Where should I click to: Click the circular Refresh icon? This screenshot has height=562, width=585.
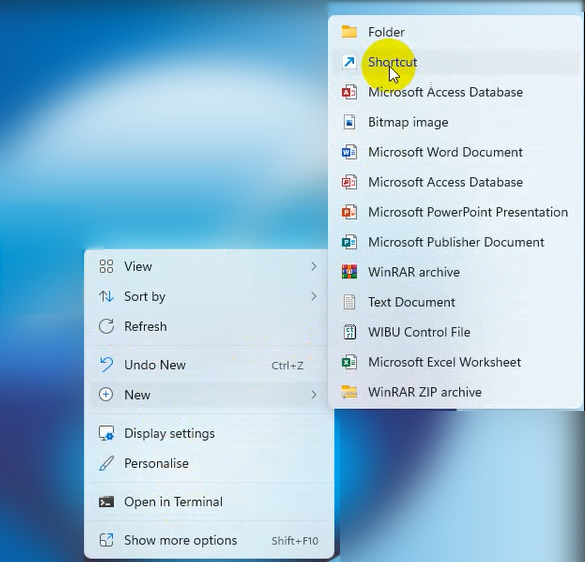click(106, 326)
